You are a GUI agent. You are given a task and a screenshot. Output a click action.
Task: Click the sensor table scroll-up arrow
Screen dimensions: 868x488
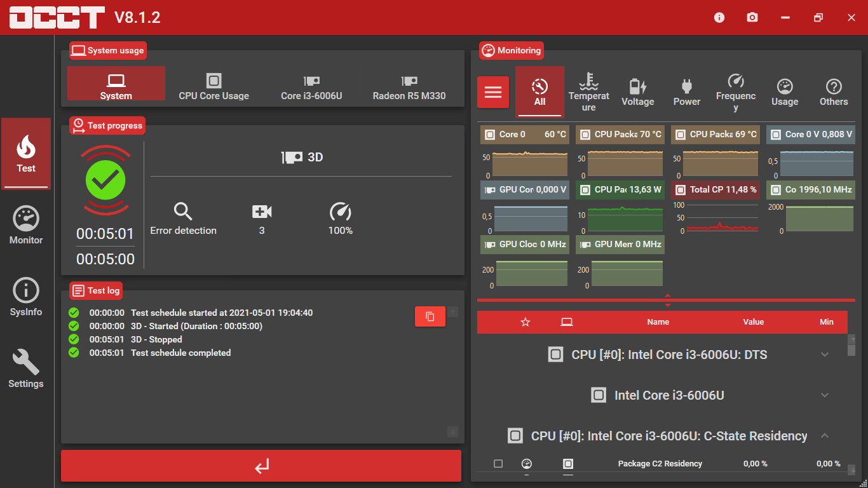(x=852, y=340)
